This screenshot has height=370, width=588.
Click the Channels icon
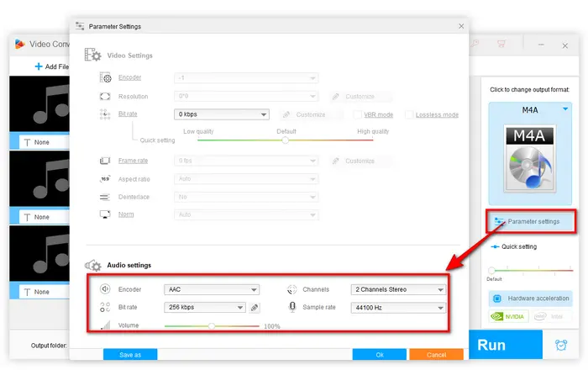[x=291, y=289]
